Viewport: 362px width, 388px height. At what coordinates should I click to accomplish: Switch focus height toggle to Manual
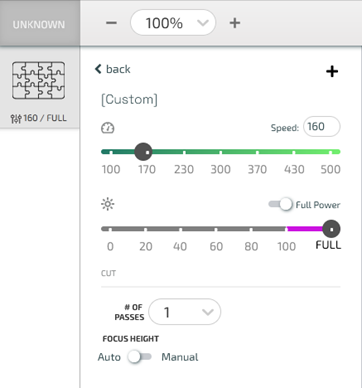click(x=140, y=357)
